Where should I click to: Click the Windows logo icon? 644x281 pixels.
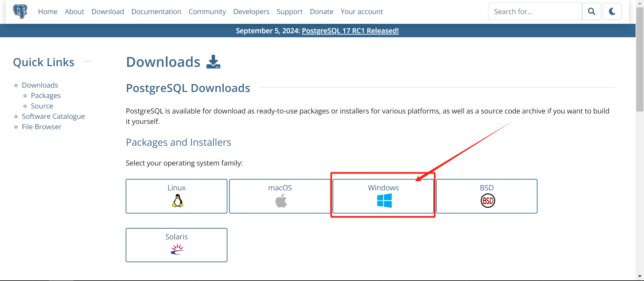[384, 201]
